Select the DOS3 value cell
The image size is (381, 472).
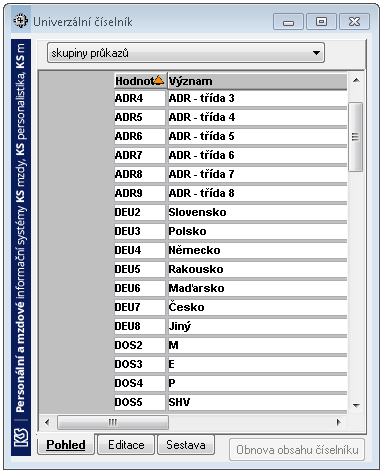pos(140,364)
